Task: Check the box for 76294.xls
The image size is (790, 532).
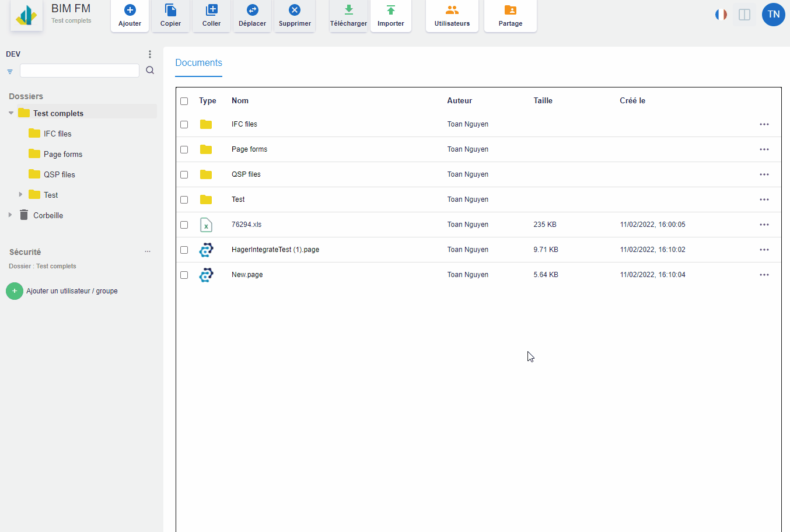Action: pyautogui.click(x=184, y=225)
